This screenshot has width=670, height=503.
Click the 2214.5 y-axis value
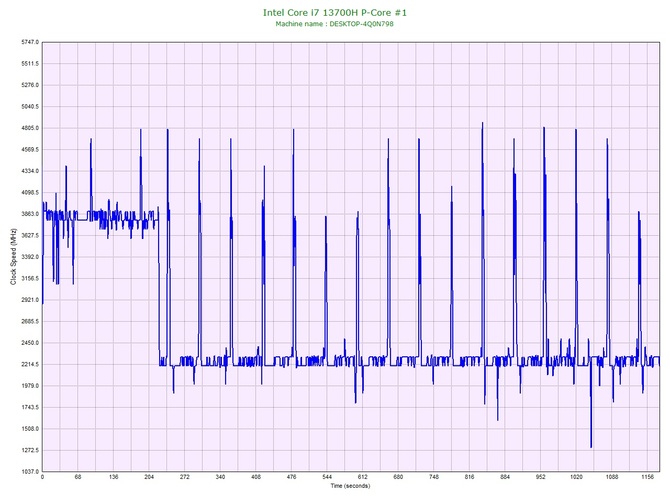[30, 365]
